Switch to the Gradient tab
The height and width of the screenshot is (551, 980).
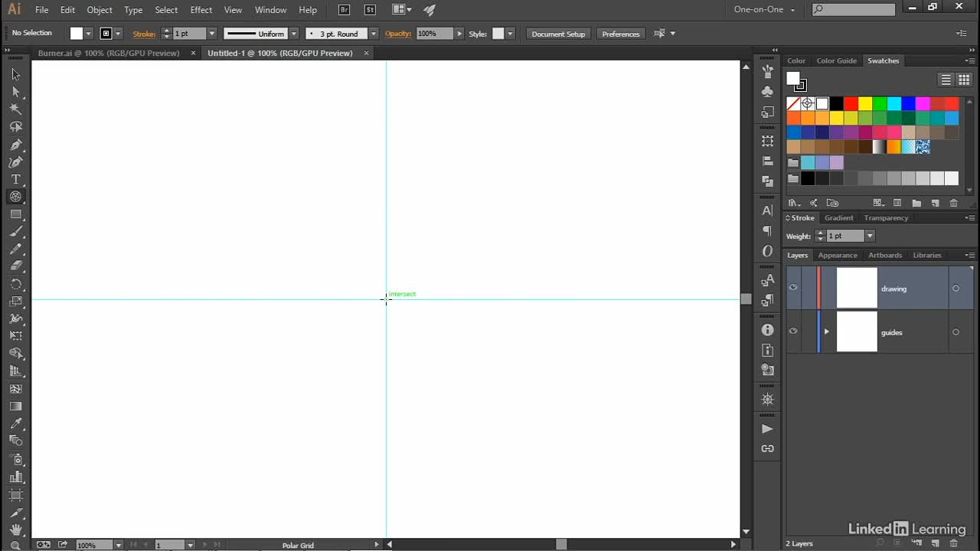[x=838, y=217]
